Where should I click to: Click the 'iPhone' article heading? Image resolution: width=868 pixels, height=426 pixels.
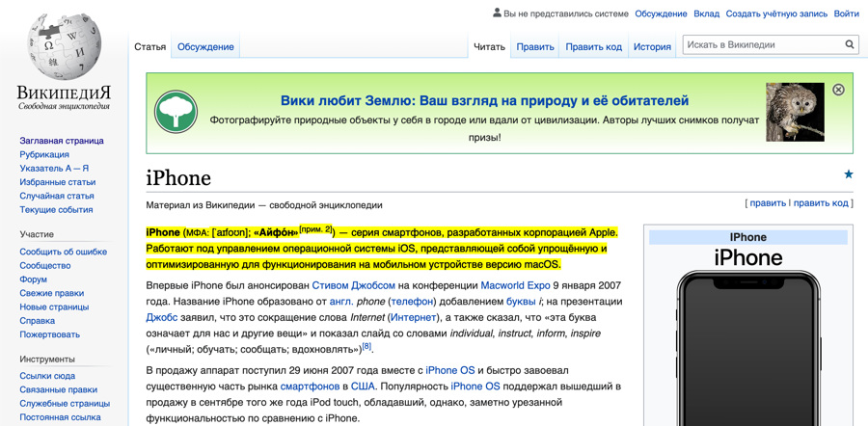178,178
